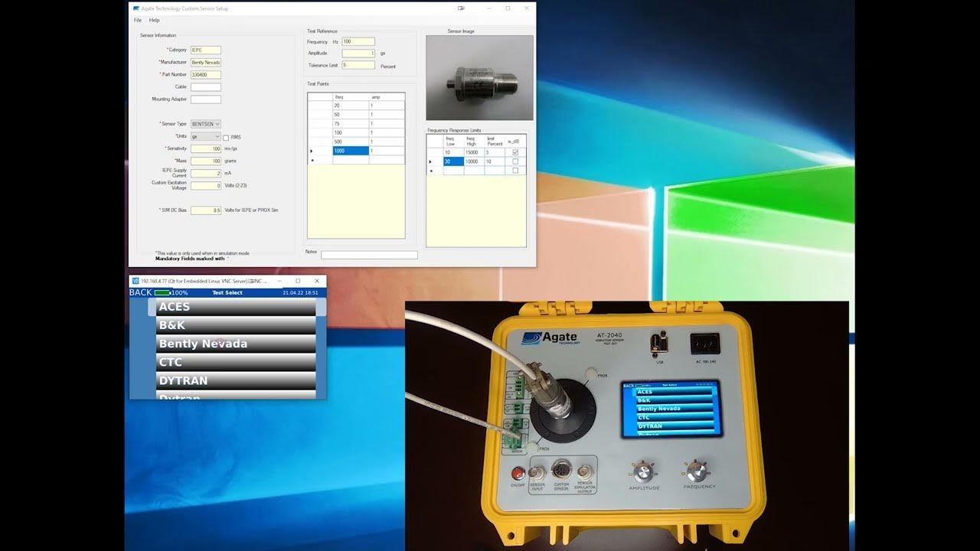980x551 pixels.
Task: Click the freq column header in Test Points
Action: [351, 97]
